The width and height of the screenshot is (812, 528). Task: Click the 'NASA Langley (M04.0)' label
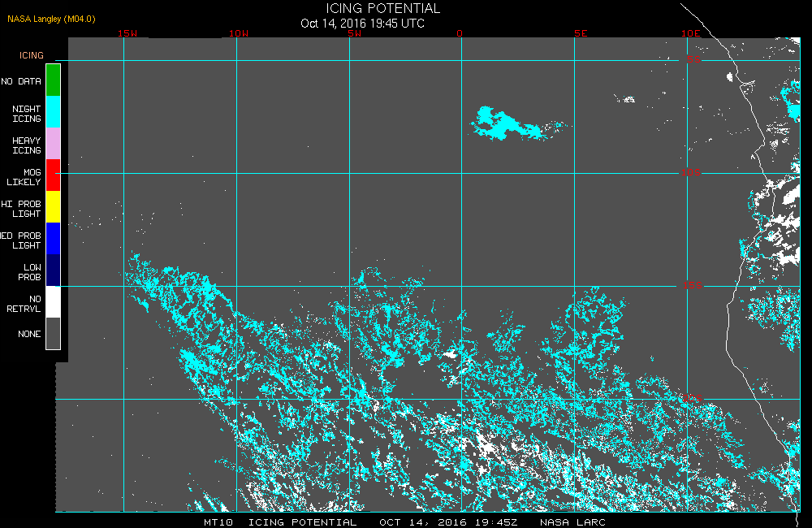point(51,19)
